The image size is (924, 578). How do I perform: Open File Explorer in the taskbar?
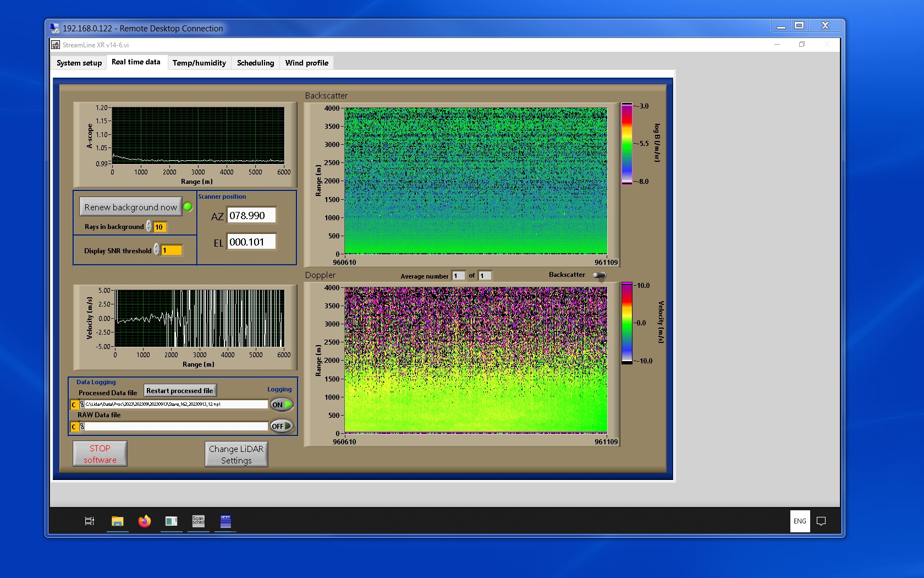(117, 521)
